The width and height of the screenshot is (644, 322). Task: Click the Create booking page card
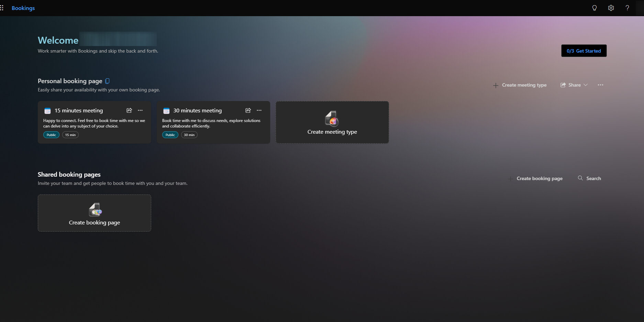point(95,213)
